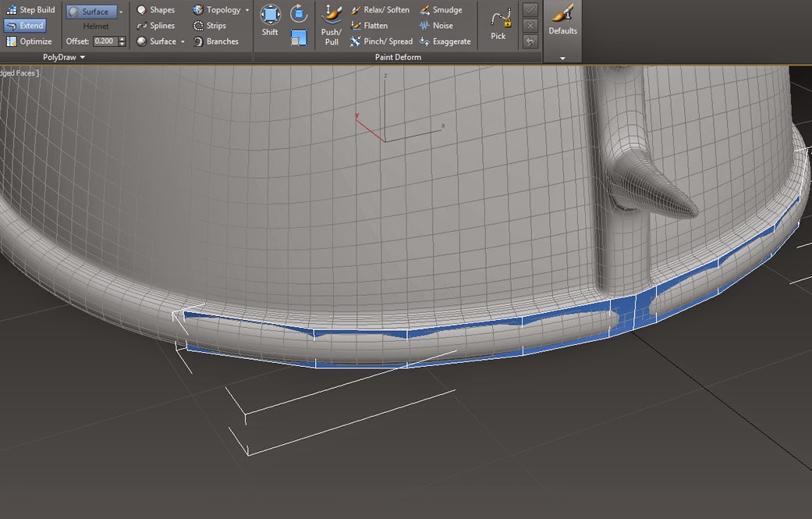The height and width of the screenshot is (519, 812).
Task: Select the Splines tool
Action: (156, 26)
